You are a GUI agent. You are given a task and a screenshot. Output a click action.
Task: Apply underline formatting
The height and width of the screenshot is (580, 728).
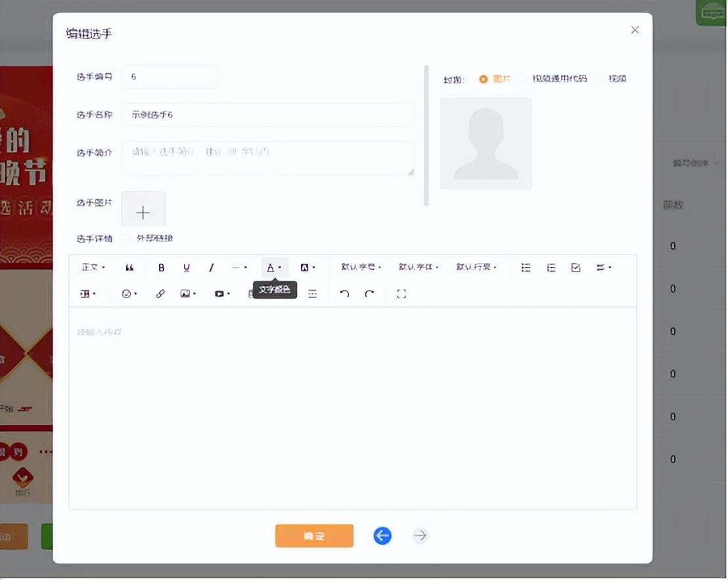click(187, 268)
